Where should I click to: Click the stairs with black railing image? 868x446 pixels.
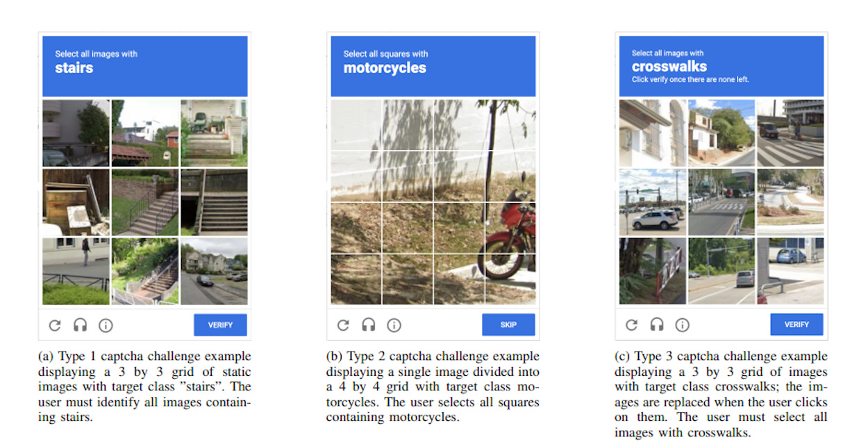coord(144,201)
